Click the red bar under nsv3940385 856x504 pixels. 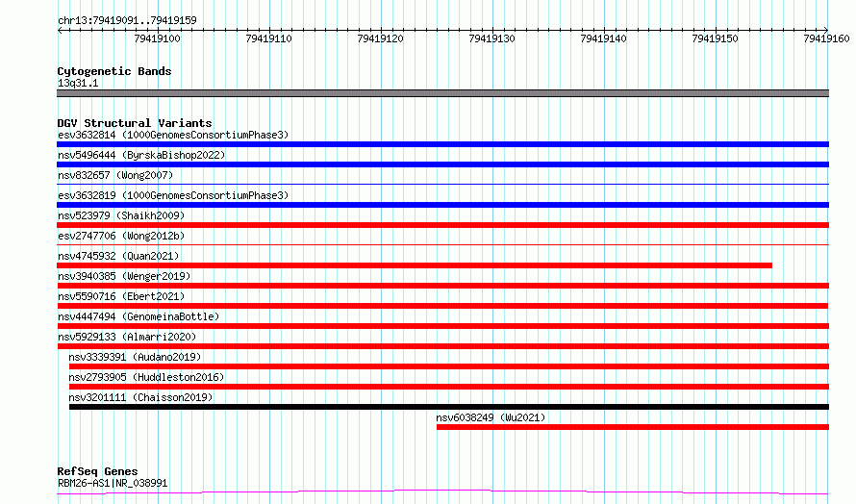click(x=442, y=286)
